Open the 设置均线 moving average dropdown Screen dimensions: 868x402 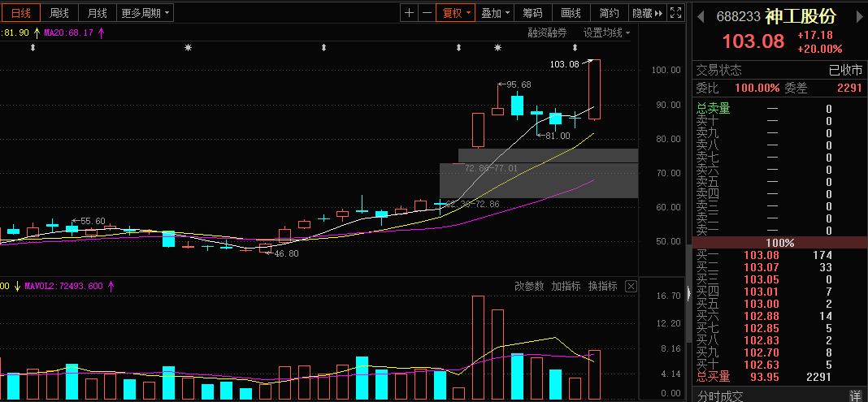[x=607, y=33]
